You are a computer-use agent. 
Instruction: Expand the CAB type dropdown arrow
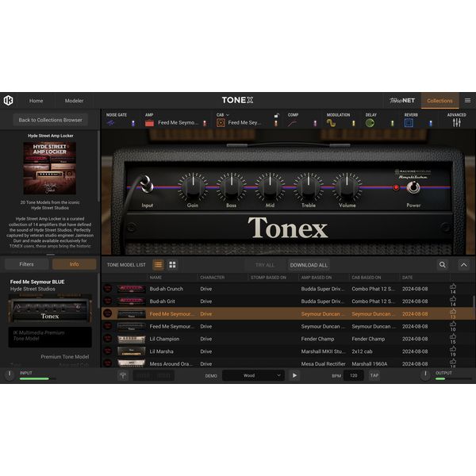coord(228,115)
